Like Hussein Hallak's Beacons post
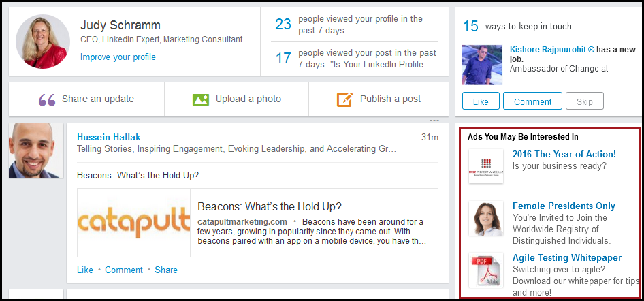The height and width of the screenshot is (301, 644). 85,270
